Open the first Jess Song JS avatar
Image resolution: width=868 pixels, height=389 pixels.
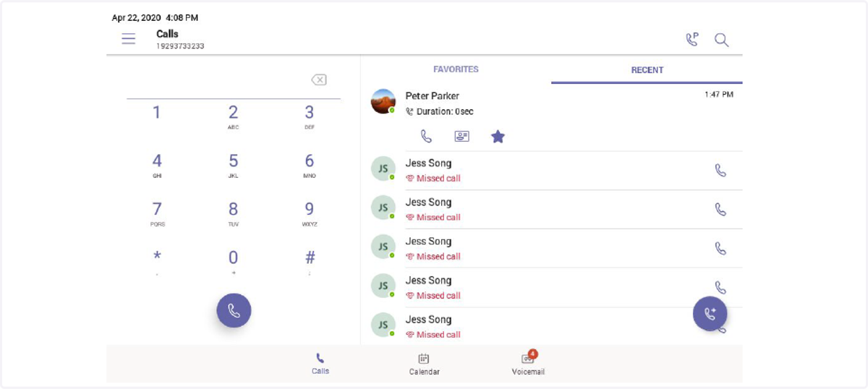click(383, 168)
